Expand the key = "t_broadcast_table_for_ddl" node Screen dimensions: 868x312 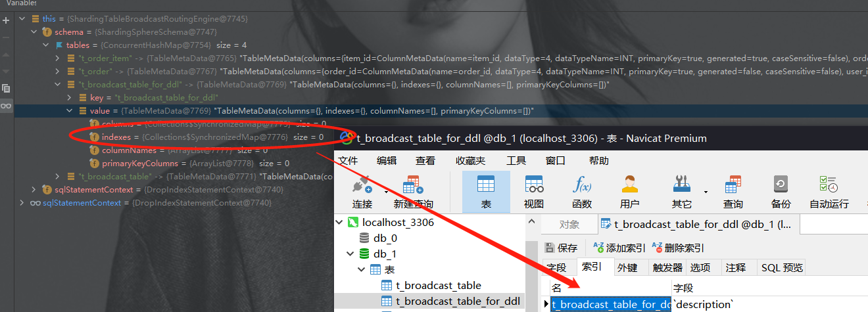(70, 97)
